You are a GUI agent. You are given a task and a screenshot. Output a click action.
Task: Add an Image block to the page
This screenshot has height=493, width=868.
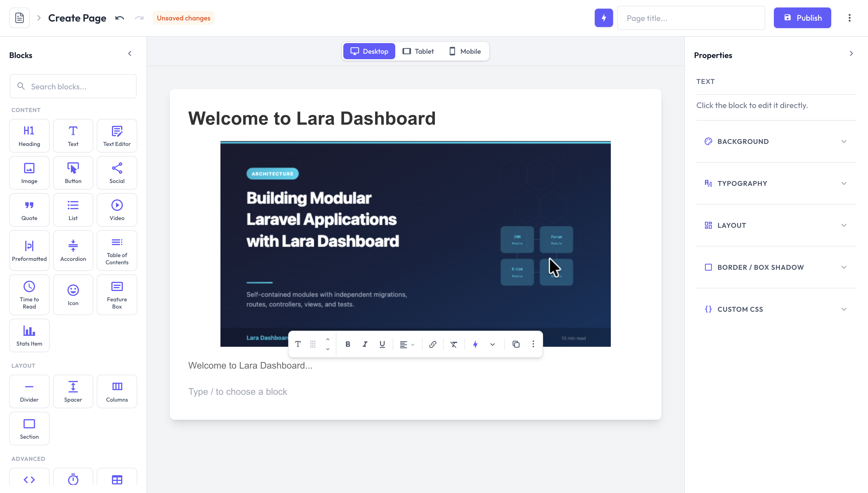(29, 173)
